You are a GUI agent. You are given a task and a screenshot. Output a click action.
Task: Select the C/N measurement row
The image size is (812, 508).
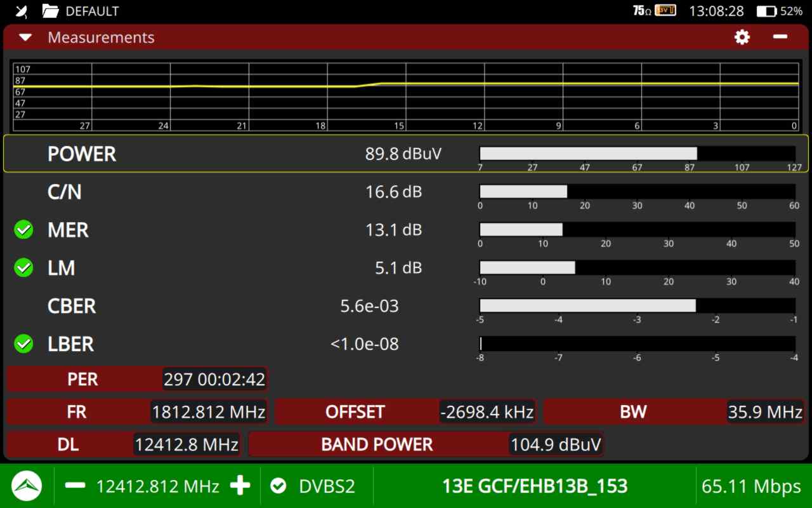(x=254, y=192)
